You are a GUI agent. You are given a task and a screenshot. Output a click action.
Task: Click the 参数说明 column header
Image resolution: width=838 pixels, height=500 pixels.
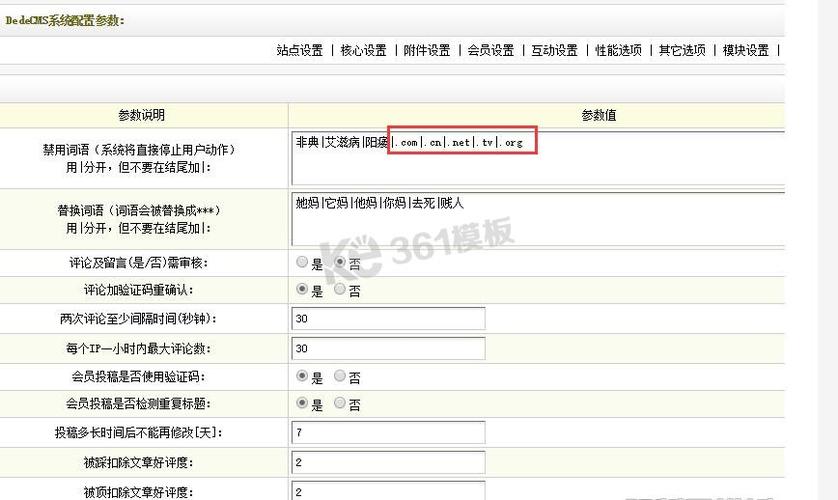(142, 115)
